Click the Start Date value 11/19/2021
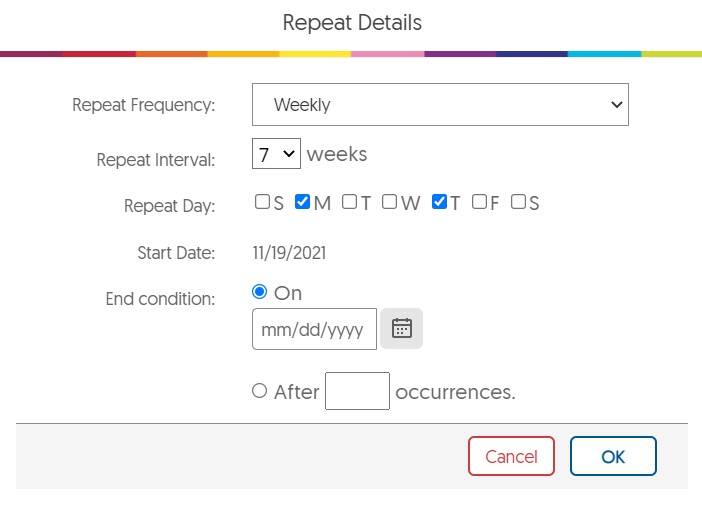The image size is (702, 520). (289, 253)
